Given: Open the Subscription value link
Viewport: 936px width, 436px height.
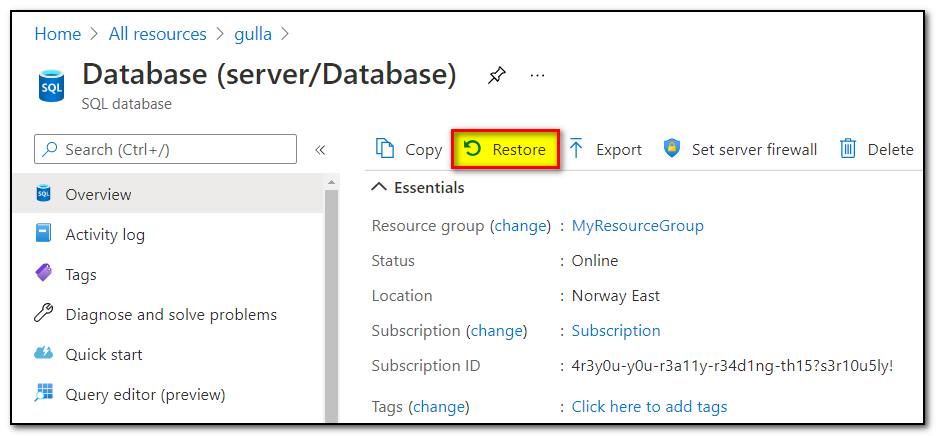Looking at the screenshot, I should (616, 331).
